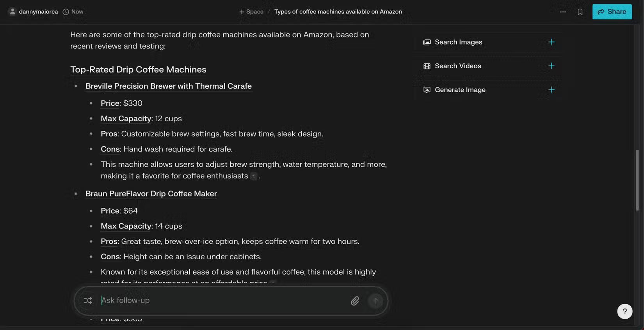
Task: Expand Search Images with plus icon
Action: coord(551,42)
